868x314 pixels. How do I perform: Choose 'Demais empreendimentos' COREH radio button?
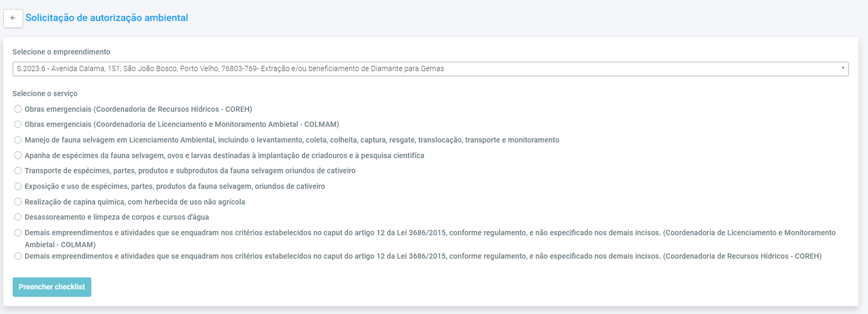pyautogui.click(x=18, y=256)
